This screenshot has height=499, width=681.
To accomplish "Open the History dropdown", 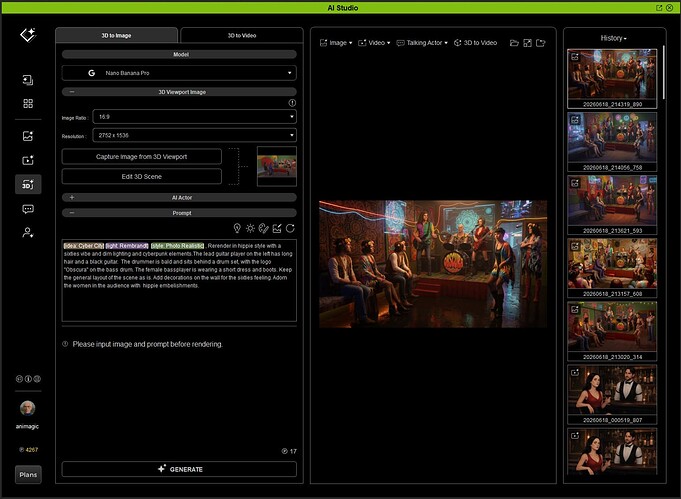I will tap(614, 38).
